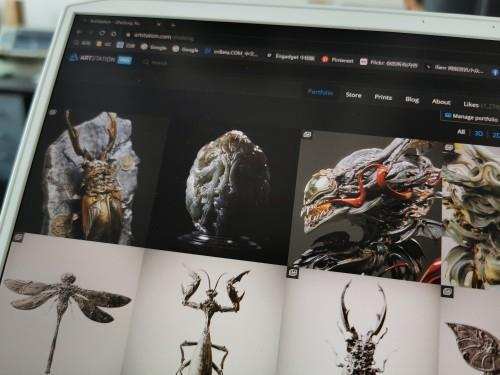Click multi-image icon on beetle rock thumbnail
The image size is (500, 375).
(x=53, y=112)
